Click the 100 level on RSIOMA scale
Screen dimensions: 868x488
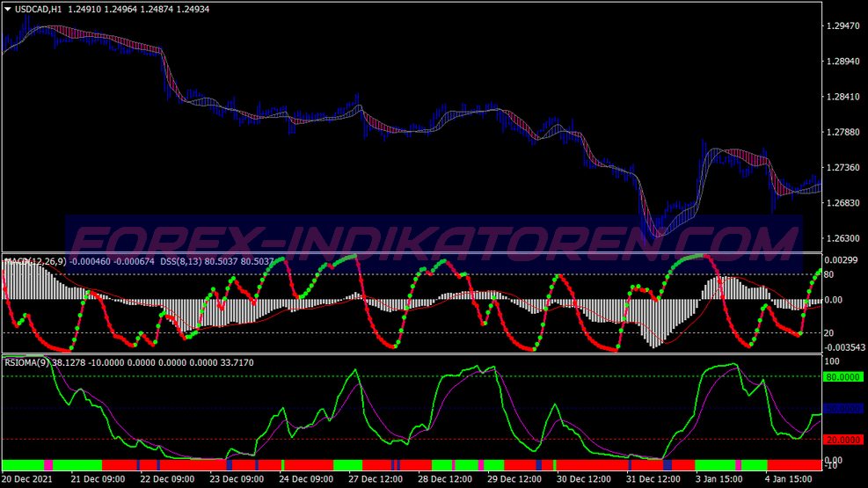(833, 361)
